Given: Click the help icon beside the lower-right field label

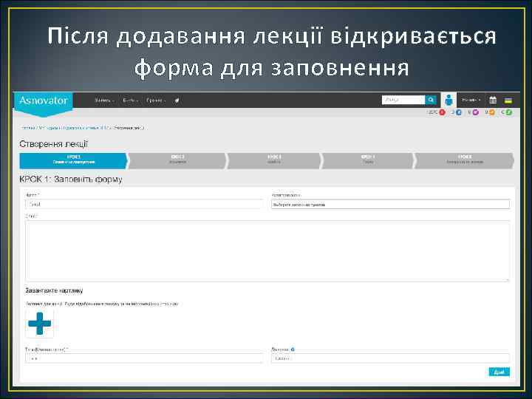Looking at the screenshot, I should point(293,349).
